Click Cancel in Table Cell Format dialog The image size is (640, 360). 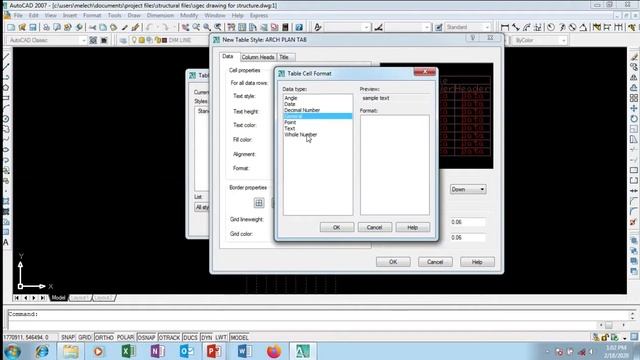pyautogui.click(x=375, y=227)
